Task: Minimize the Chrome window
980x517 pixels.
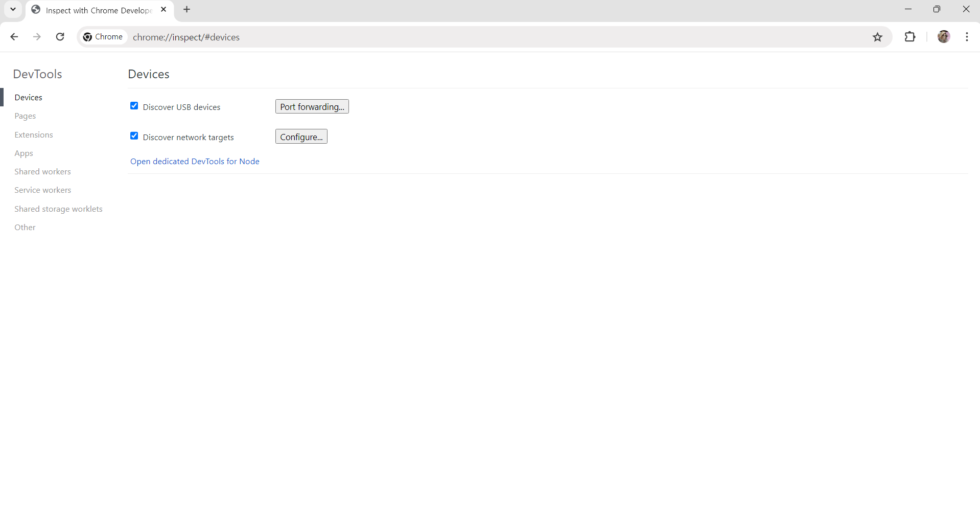Action: 908,9
